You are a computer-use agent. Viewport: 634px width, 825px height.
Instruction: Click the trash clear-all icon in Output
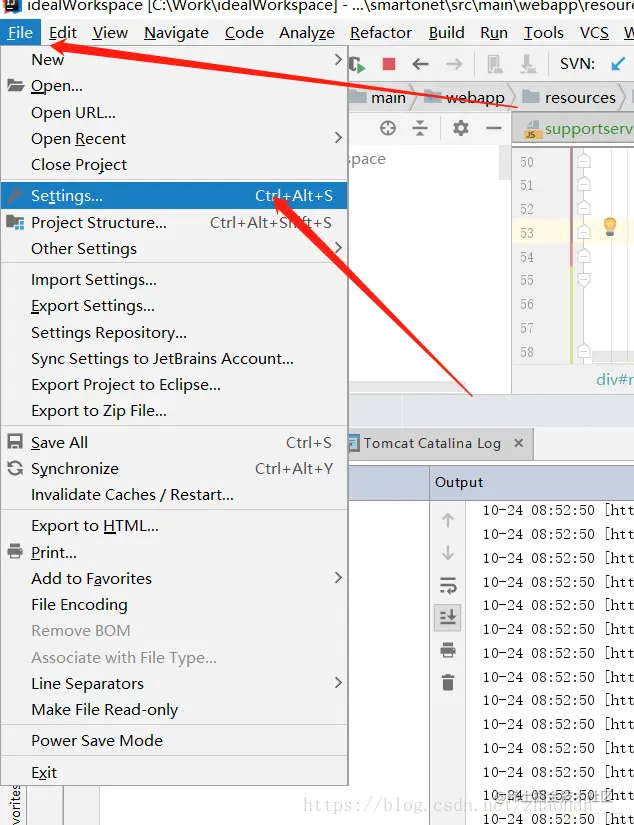click(x=448, y=682)
